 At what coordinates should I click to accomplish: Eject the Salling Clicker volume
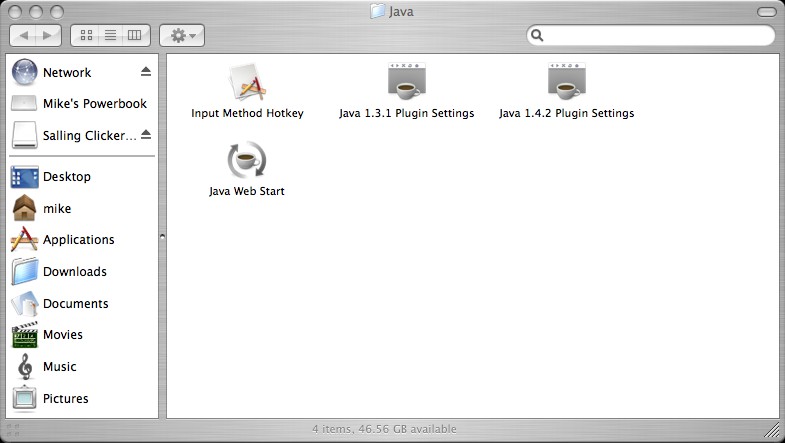tap(146, 135)
